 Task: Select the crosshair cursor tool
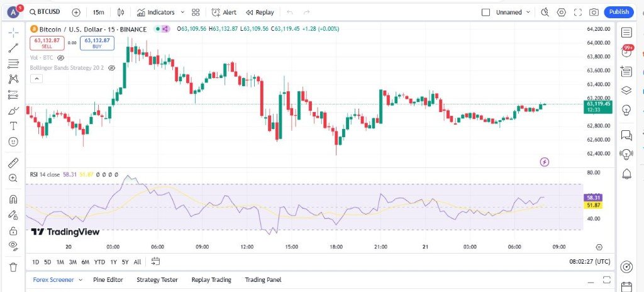pos(14,32)
